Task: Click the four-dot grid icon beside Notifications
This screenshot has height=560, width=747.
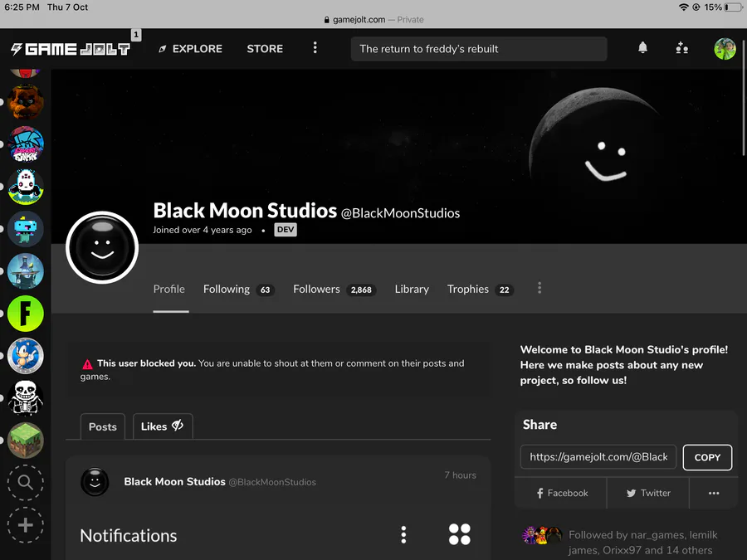Action: coord(460,534)
